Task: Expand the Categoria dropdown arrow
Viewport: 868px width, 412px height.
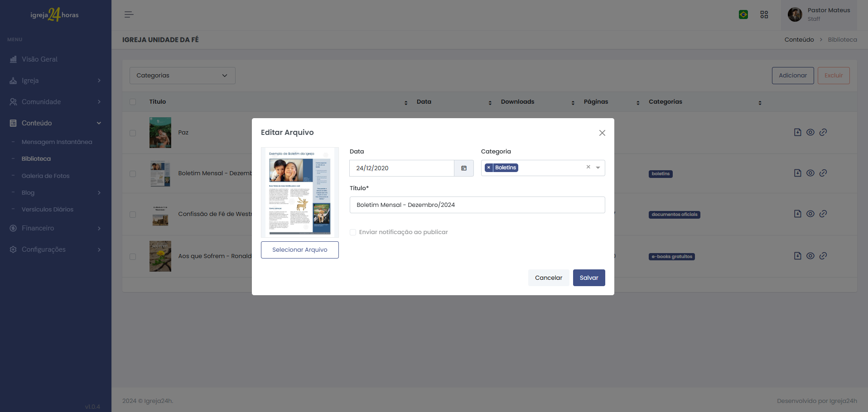Action: 598,168
